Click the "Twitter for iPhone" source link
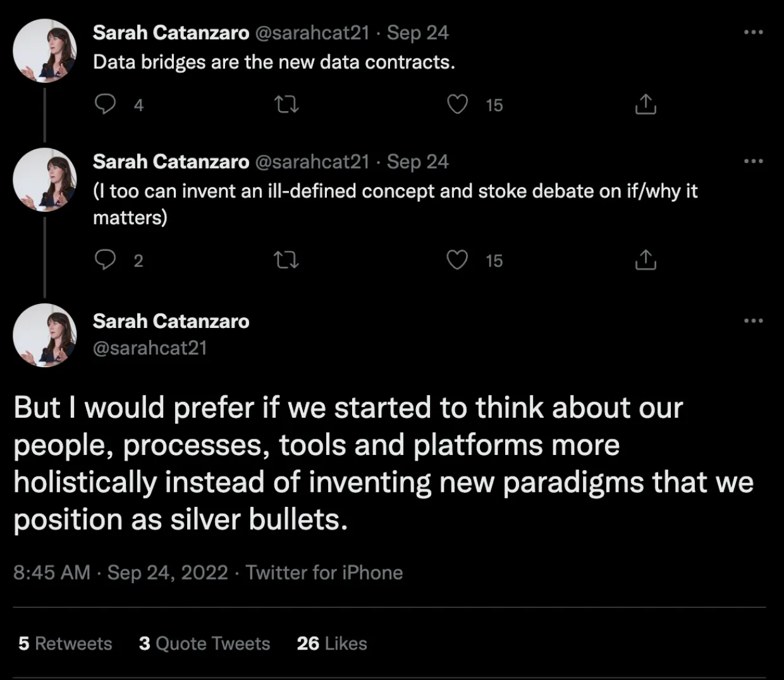784x680 pixels. (x=324, y=573)
